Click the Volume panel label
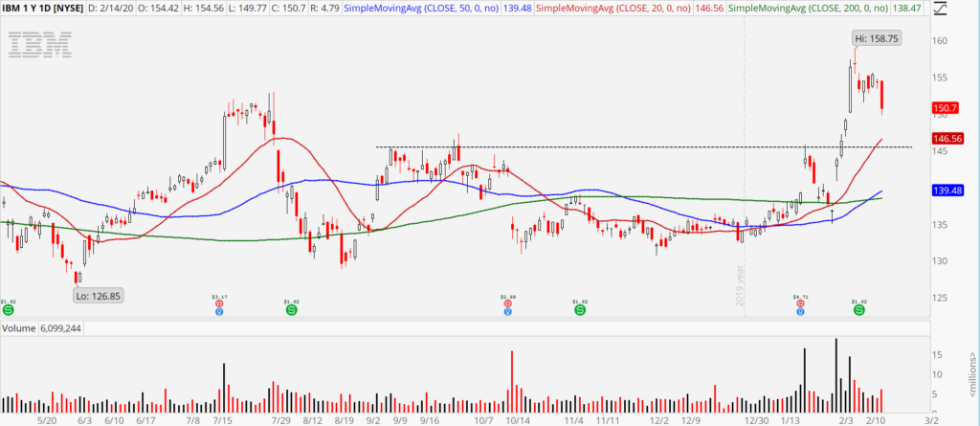Image resolution: width=980 pixels, height=426 pixels. click(17, 327)
